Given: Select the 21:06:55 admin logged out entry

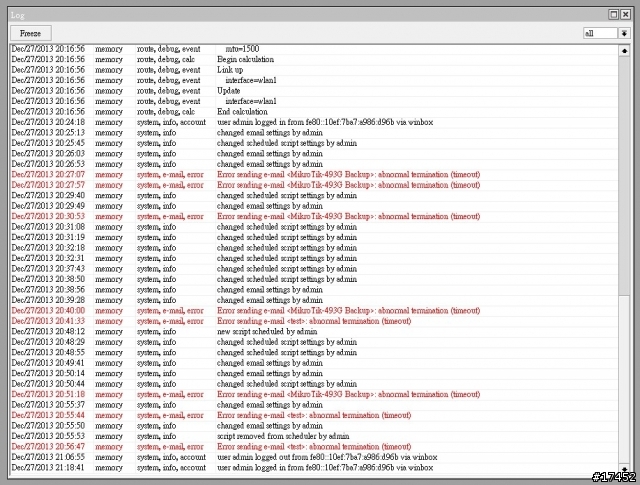Looking at the screenshot, I should (x=314, y=458).
